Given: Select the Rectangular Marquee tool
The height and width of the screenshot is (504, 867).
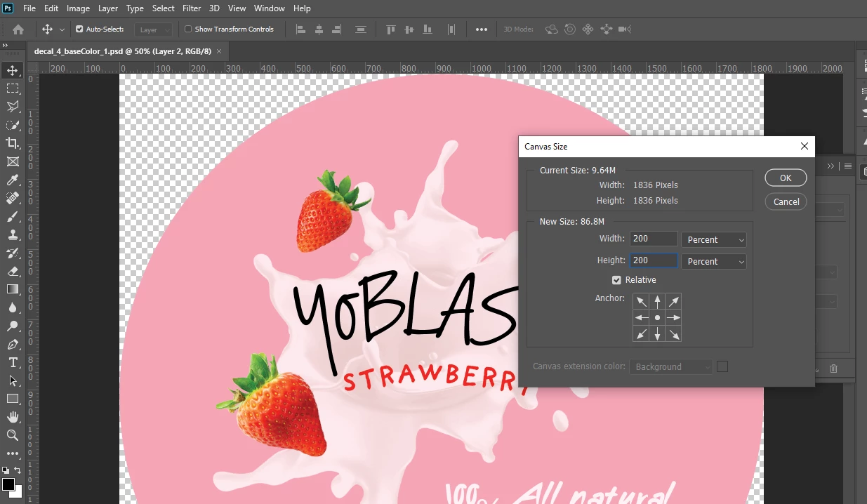Looking at the screenshot, I should click(13, 88).
